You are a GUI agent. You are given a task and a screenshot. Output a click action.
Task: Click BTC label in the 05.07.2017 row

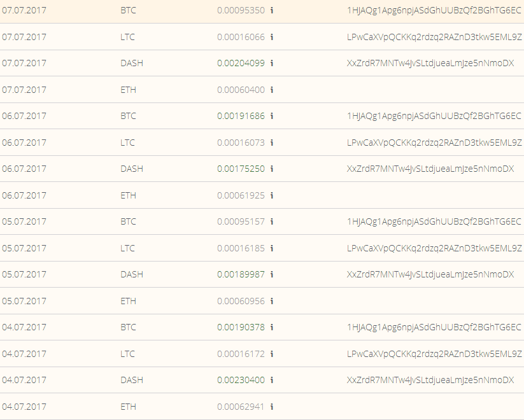[129, 221]
